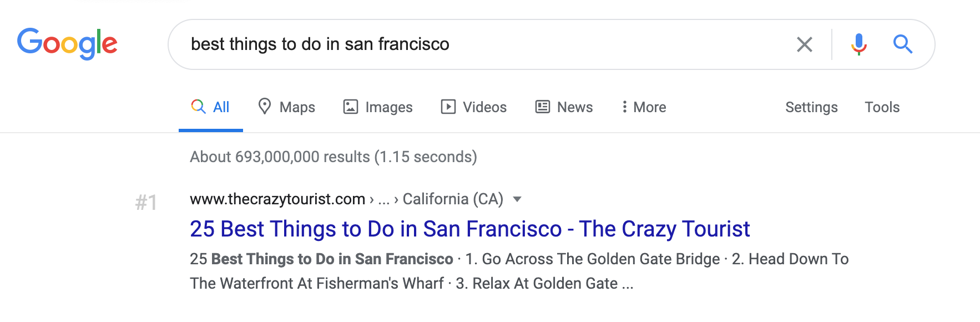Clear the search query with the X icon

point(804,44)
